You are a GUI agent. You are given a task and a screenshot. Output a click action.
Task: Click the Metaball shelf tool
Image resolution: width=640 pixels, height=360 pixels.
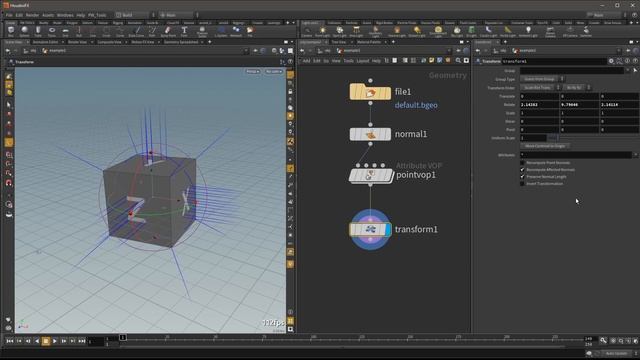(236, 31)
